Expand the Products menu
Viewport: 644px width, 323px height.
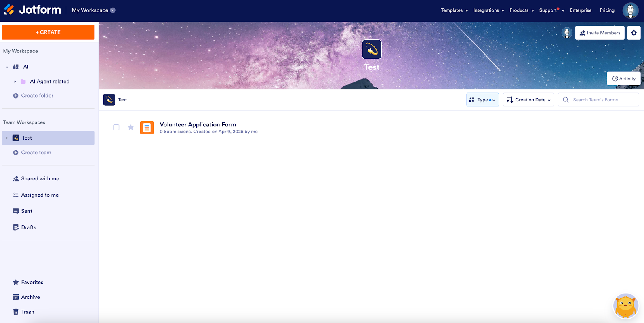pyautogui.click(x=522, y=10)
